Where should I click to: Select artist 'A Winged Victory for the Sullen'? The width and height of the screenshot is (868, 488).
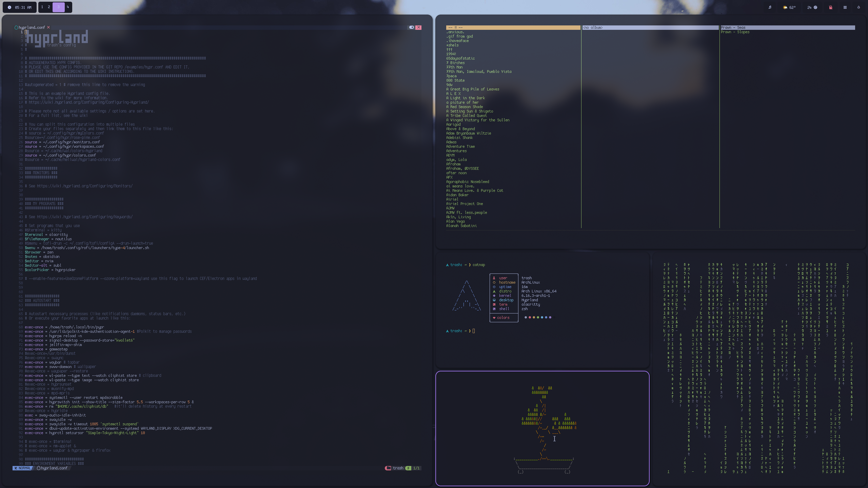click(x=478, y=120)
